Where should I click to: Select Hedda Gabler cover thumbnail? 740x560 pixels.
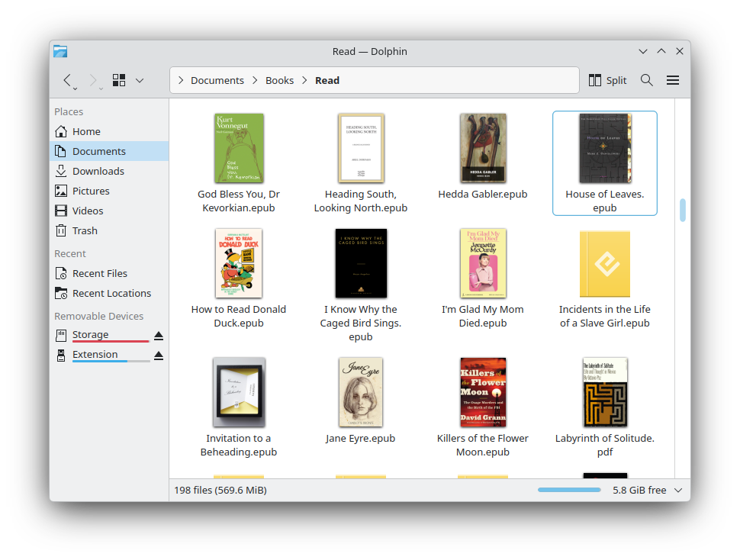(x=483, y=148)
